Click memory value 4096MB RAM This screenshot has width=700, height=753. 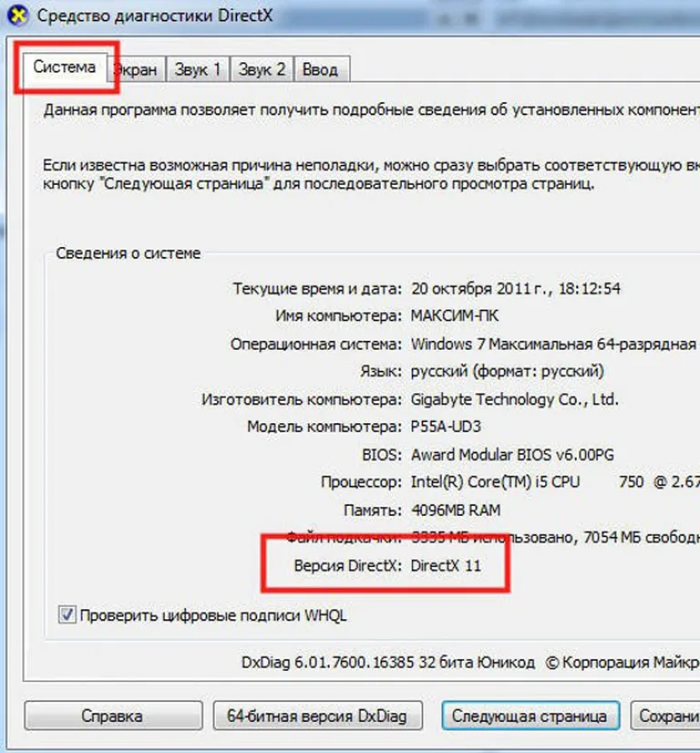point(456,510)
